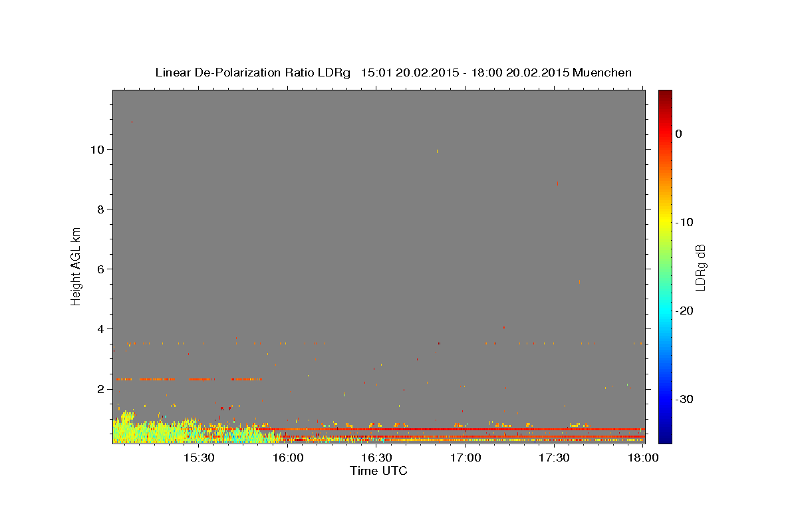Click the 'Time UTC' axis label
This screenshot has width=798, height=532.
(x=378, y=471)
